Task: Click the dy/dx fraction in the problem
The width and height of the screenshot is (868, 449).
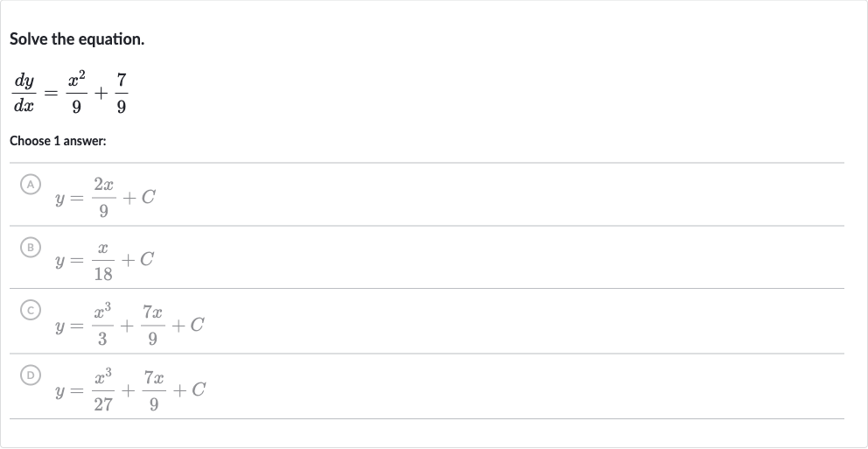Action: [x=24, y=93]
